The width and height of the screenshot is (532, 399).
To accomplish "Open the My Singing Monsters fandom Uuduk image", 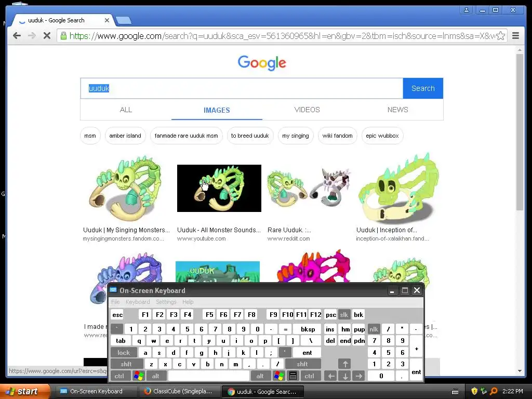I will pyautogui.click(x=125, y=188).
